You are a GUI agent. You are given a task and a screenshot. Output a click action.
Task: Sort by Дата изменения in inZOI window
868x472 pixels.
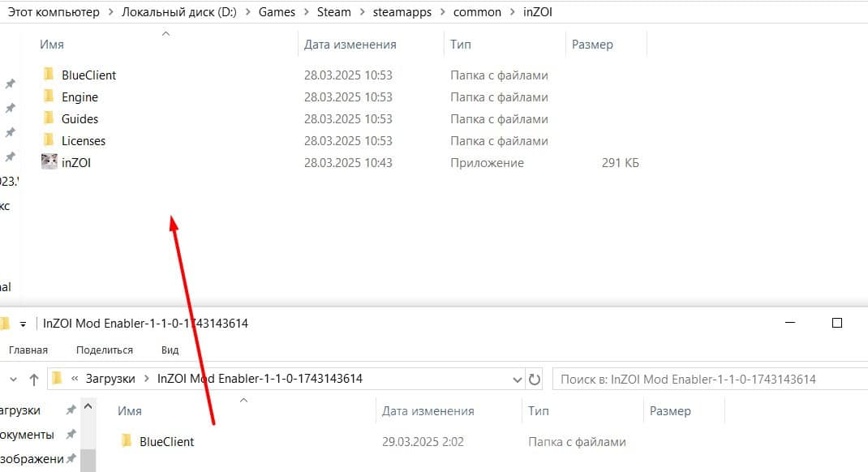pyautogui.click(x=350, y=45)
